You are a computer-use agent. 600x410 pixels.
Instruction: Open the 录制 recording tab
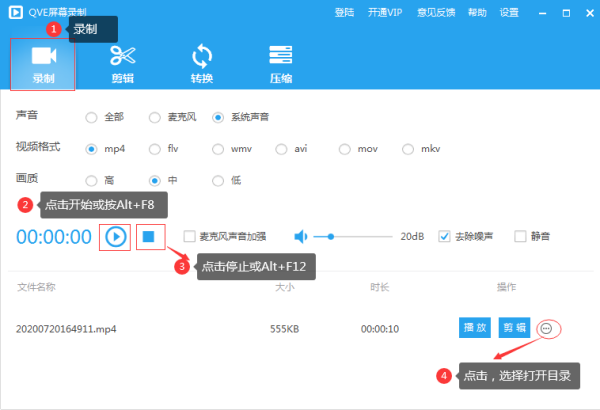[x=43, y=64]
